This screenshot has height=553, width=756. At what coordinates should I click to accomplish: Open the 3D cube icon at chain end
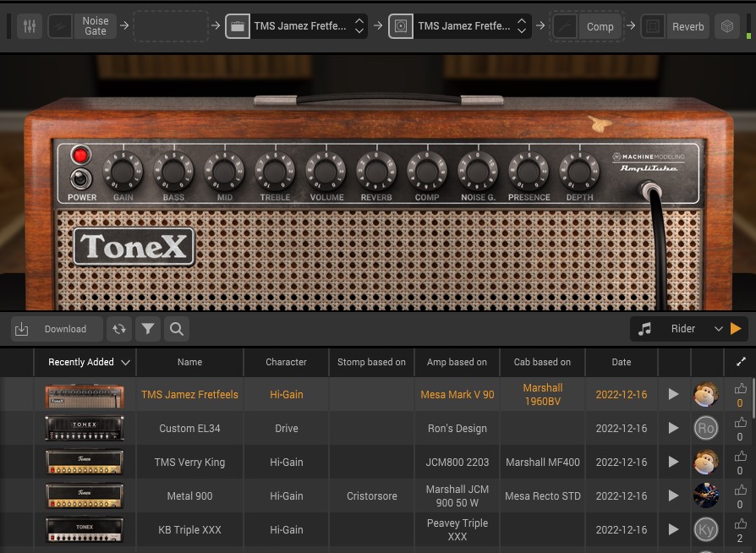click(727, 26)
